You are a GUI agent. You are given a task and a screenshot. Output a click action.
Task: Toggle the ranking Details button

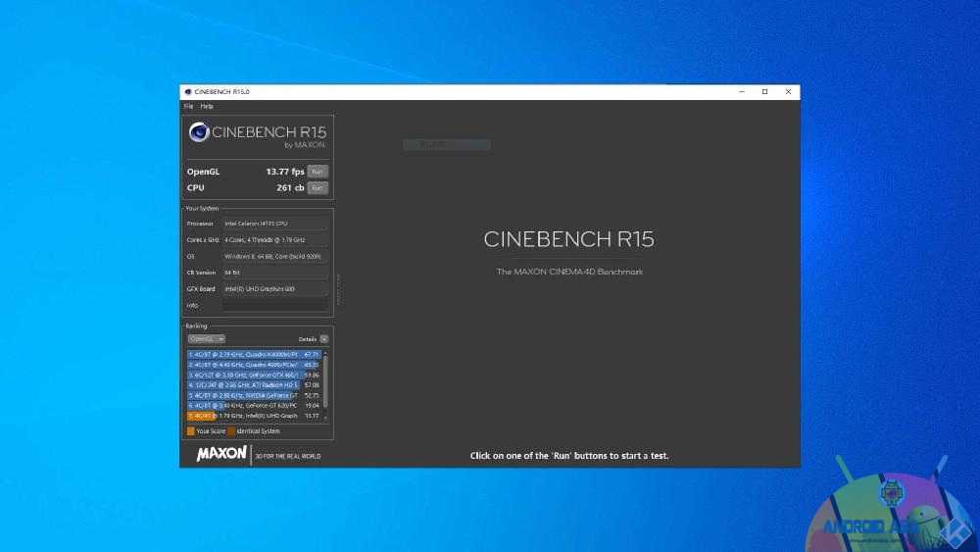323,339
